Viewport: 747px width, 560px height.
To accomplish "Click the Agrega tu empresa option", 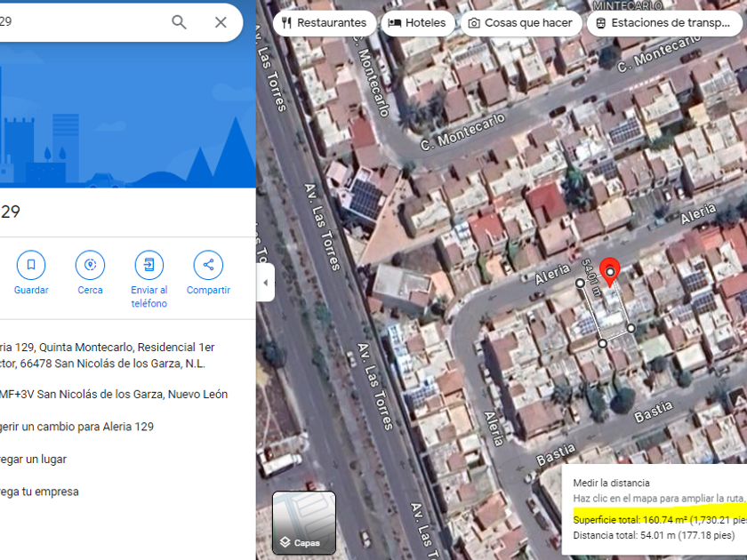I will click(x=39, y=492).
